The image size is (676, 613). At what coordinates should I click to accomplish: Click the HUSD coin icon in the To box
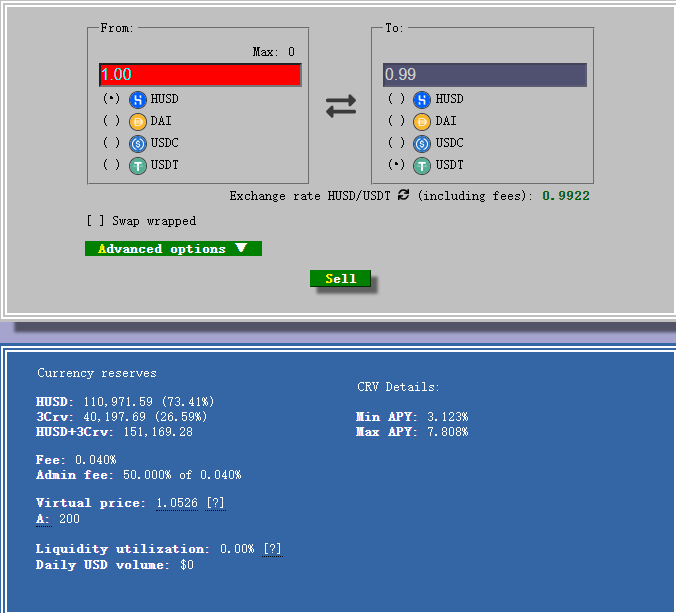point(422,100)
